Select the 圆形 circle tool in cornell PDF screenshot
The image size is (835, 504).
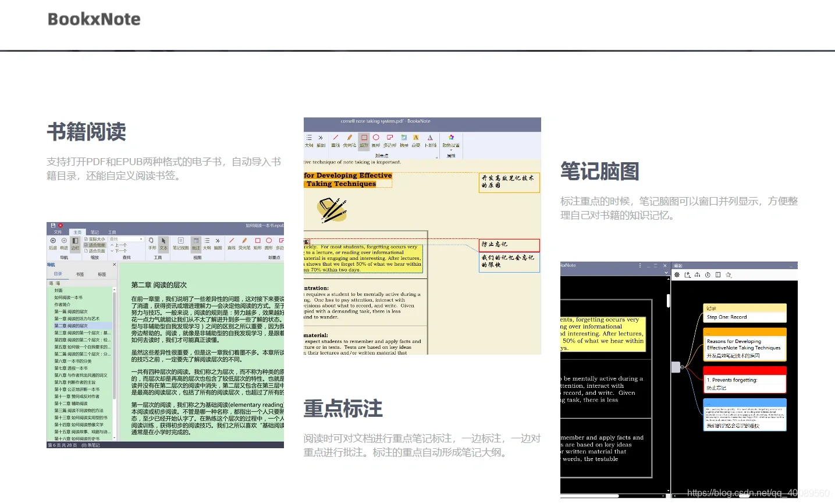coord(375,141)
